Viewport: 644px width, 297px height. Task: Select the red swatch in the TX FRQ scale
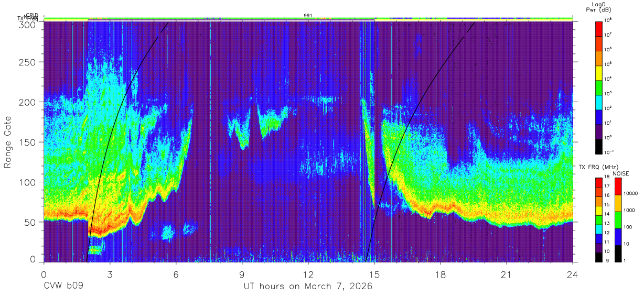pyautogui.click(x=599, y=182)
